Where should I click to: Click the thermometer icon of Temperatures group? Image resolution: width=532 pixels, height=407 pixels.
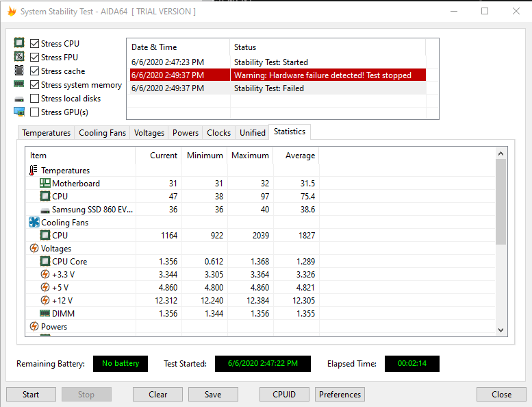[34, 170]
